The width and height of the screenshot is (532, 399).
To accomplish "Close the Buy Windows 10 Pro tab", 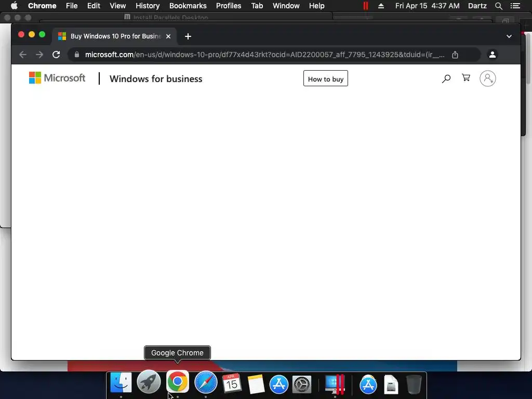I will tap(168, 36).
